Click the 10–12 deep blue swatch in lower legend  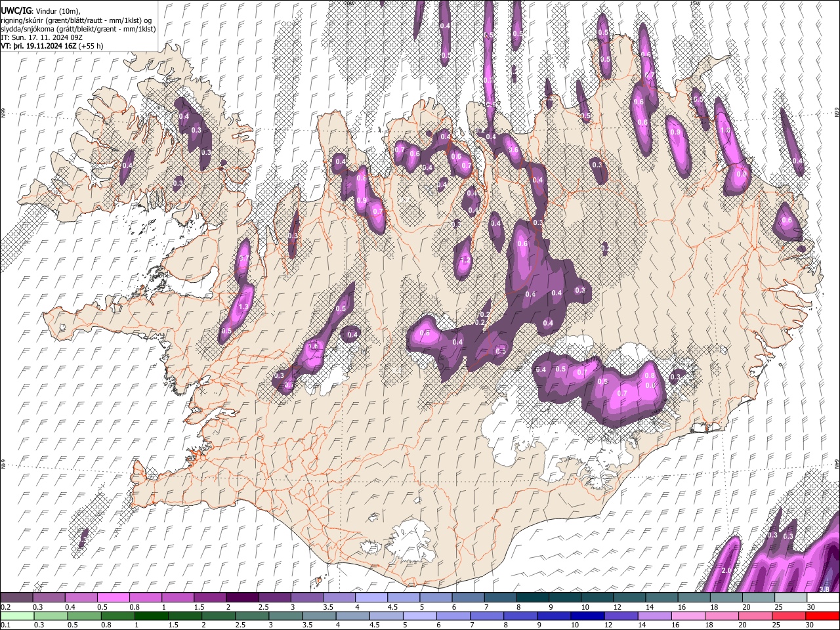(588, 616)
